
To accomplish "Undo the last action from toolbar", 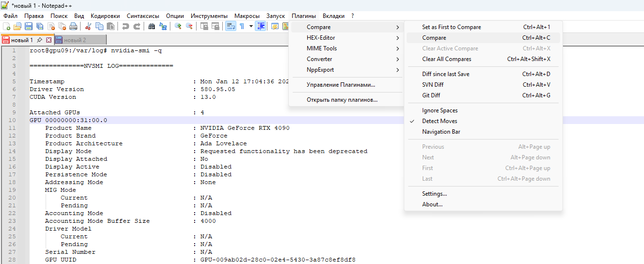I will [126, 26].
